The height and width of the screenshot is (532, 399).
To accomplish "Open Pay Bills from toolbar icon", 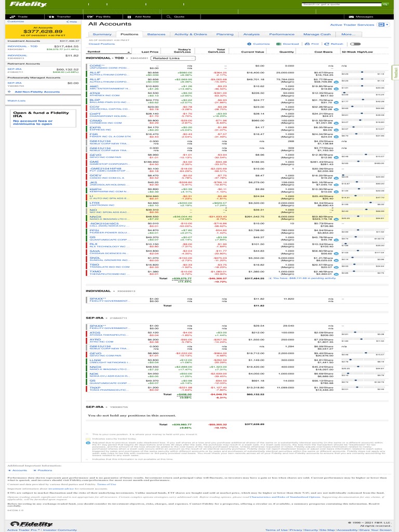I will click(90, 17).
